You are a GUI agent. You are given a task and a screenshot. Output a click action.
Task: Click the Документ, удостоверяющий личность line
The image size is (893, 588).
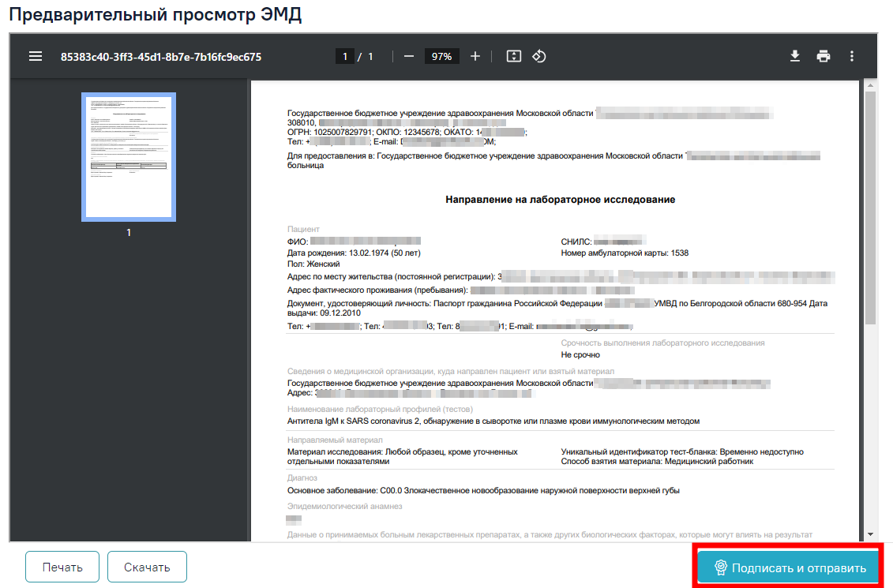click(557, 308)
